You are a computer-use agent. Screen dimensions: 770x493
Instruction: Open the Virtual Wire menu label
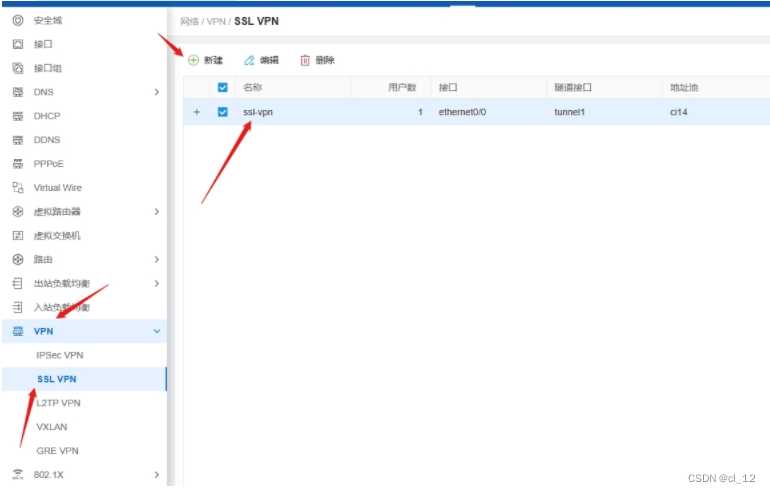pyautogui.click(x=57, y=188)
